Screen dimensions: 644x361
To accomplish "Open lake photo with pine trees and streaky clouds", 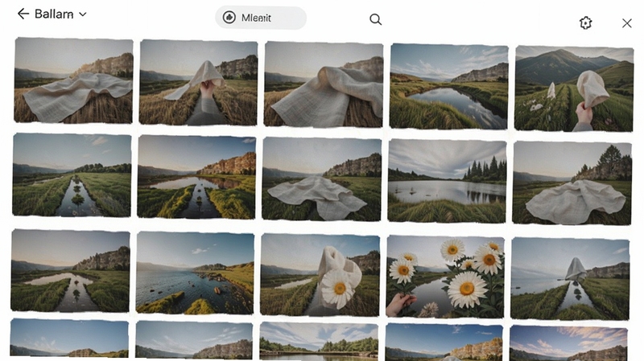I will [447, 181].
